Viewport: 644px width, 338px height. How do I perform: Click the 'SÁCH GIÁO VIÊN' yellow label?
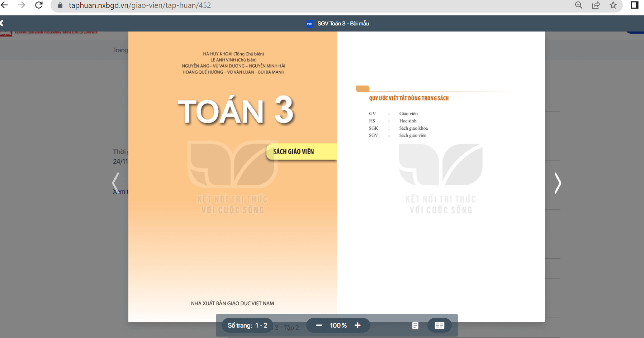pyautogui.click(x=301, y=151)
